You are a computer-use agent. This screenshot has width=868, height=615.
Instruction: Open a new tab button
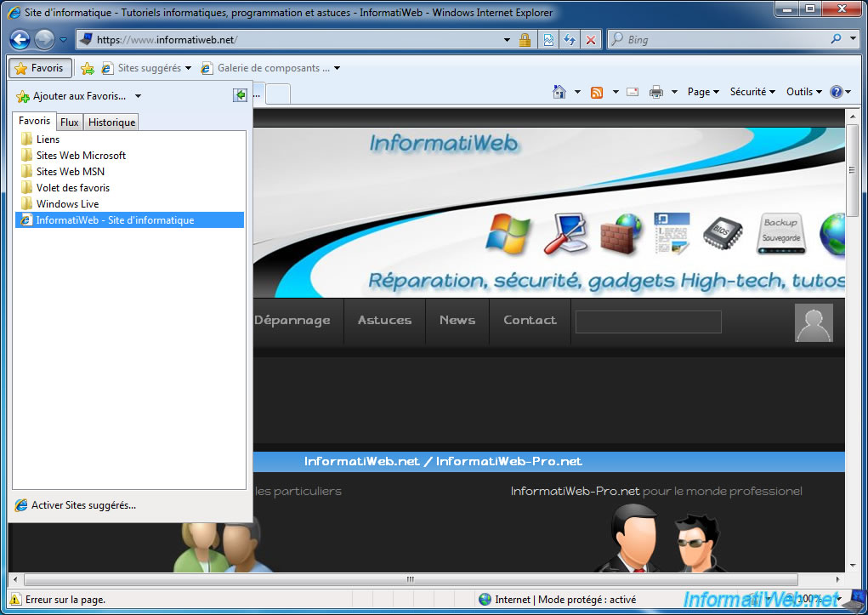(x=279, y=94)
